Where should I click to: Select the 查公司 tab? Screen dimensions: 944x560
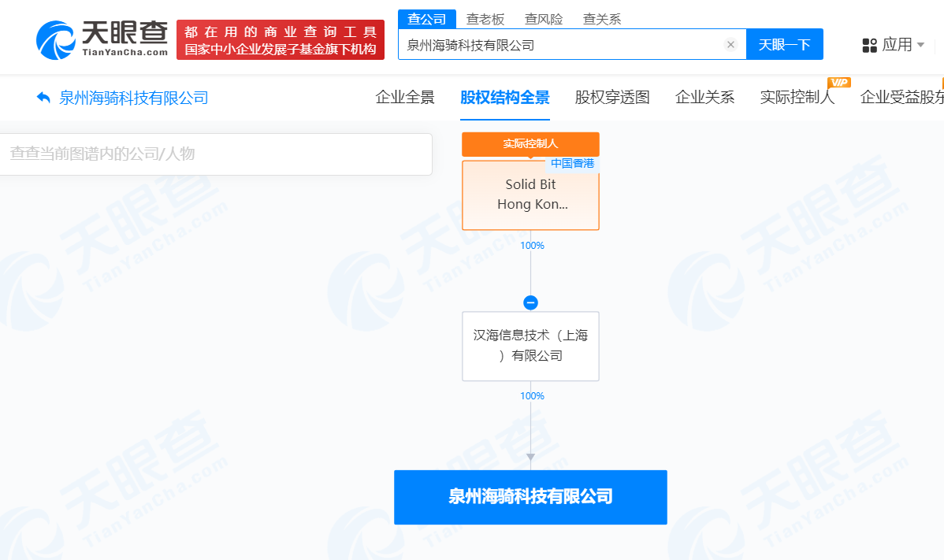pyautogui.click(x=427, y=19)
